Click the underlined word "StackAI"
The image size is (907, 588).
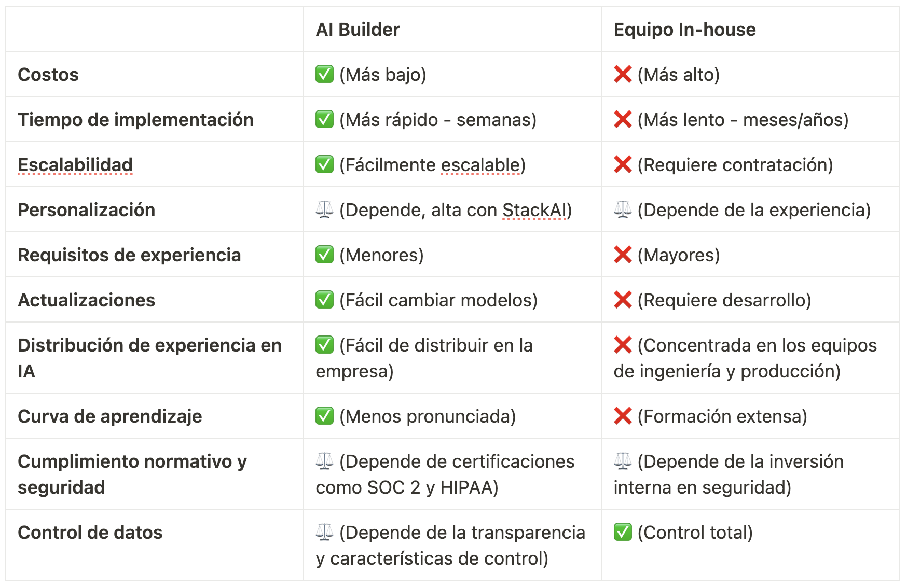click(x=534, y=210)
